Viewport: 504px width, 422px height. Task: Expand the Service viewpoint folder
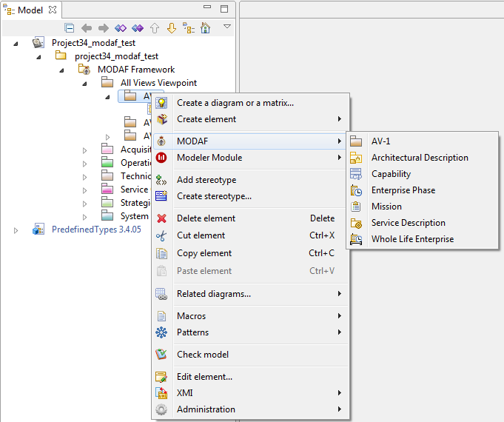point(84,190)
